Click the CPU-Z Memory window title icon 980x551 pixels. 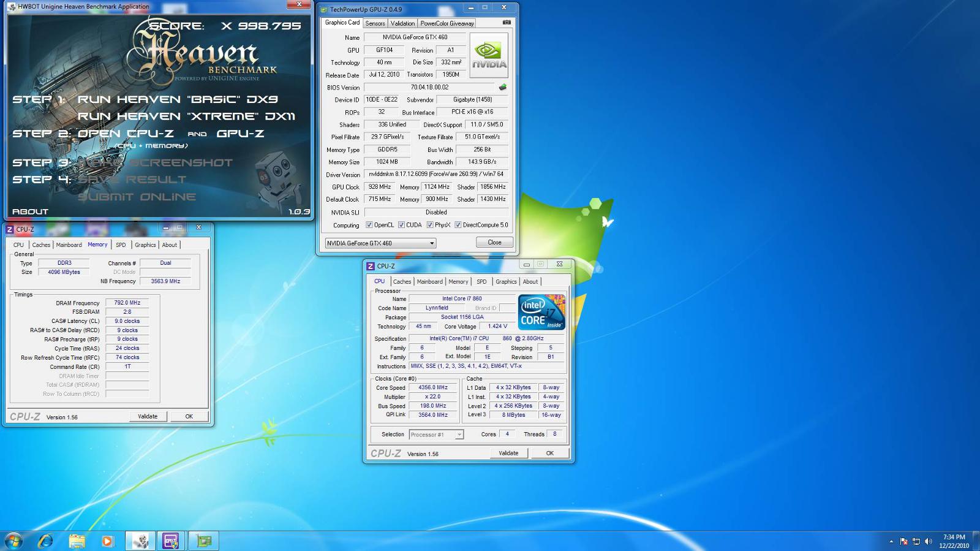click(9, 229)
